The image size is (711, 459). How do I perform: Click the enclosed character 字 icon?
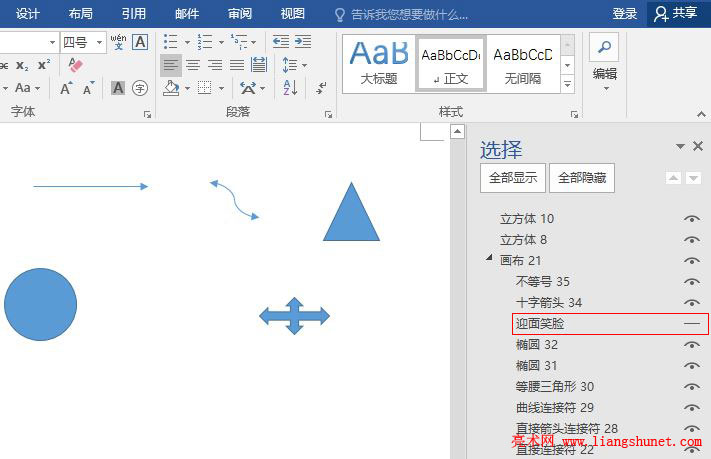[140, 88]
